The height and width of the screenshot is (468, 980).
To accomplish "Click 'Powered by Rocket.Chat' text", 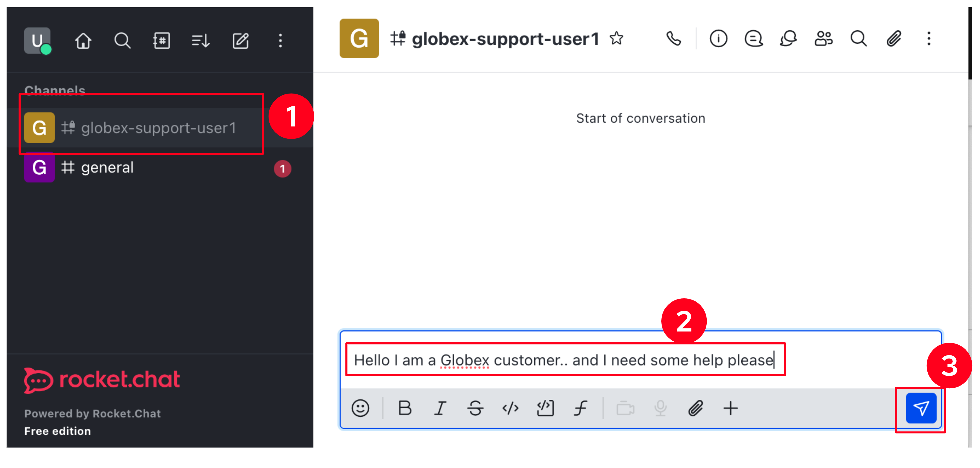I will [92, 414].
